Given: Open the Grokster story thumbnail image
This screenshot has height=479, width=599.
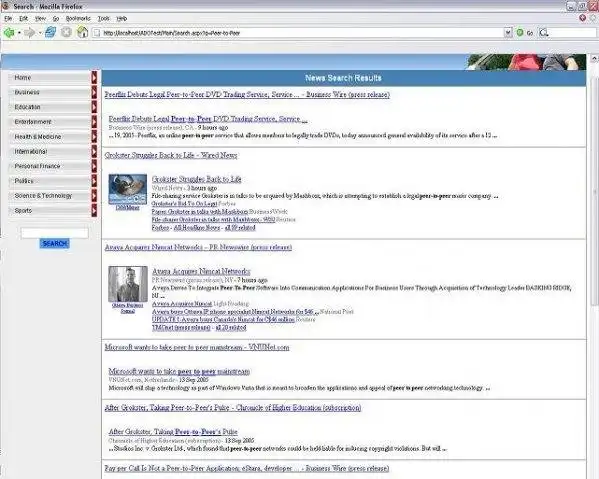Looking at the screenshot, I should click(x=128, y=189).
